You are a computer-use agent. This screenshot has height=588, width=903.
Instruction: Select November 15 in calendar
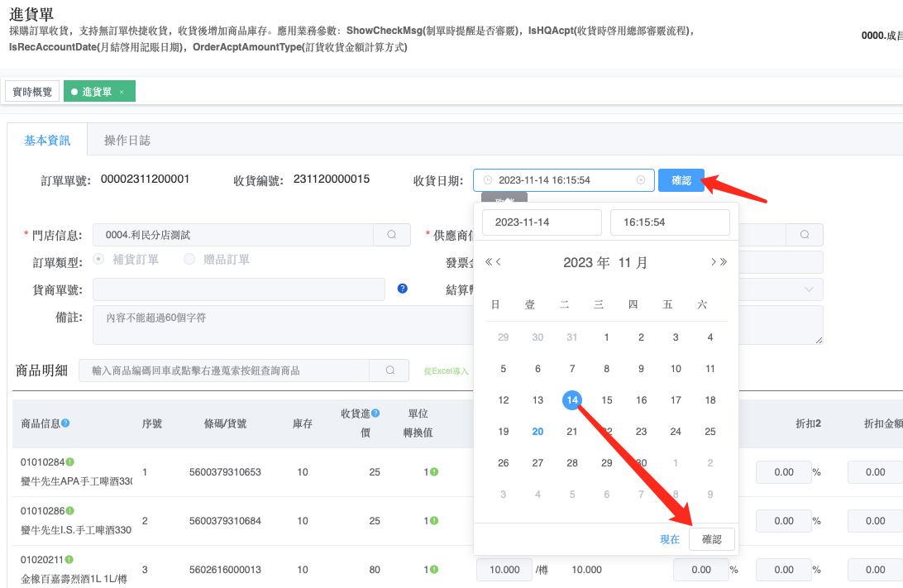click(606, 399)
